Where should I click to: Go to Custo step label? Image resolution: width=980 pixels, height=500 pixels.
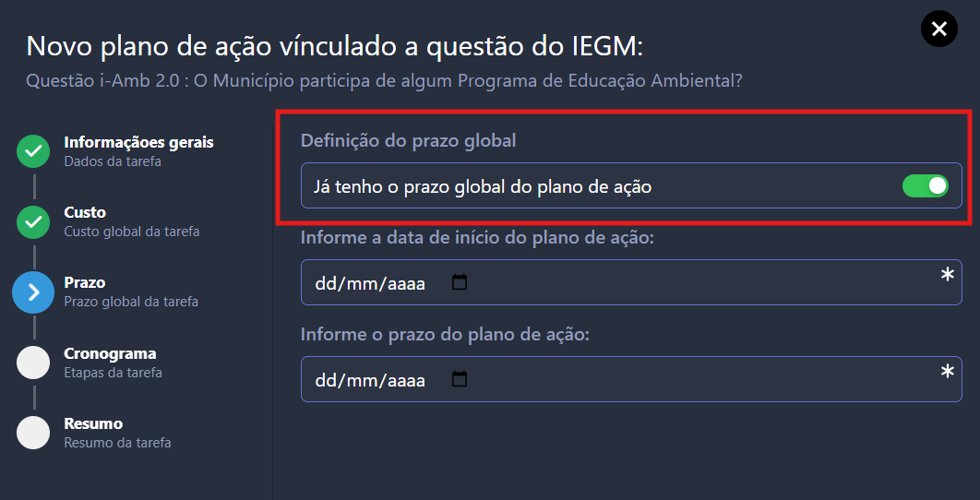[85, 212]
